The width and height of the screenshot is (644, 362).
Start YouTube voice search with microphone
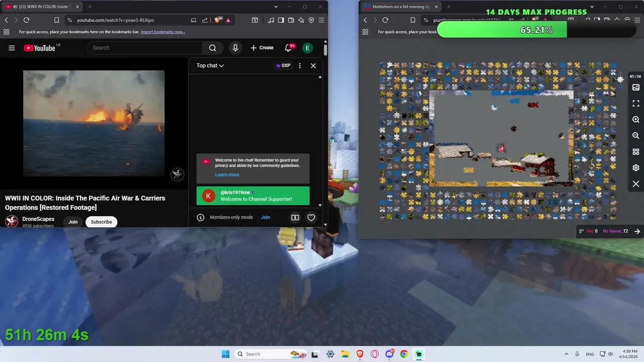point(235,48)
